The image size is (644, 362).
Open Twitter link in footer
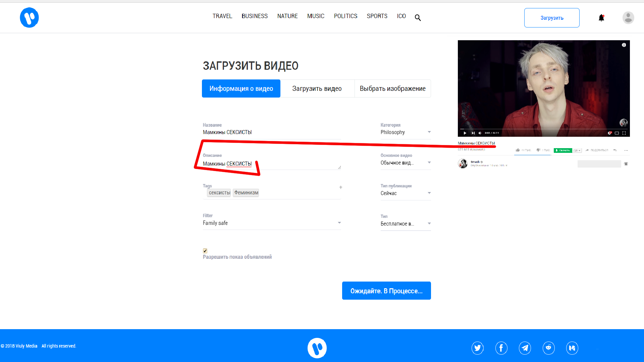pyautogui.click(x=477, y=348)
